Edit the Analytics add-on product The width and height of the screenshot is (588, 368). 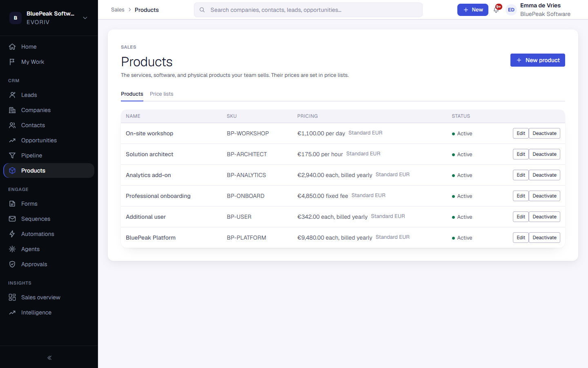(x=521, y=175)
